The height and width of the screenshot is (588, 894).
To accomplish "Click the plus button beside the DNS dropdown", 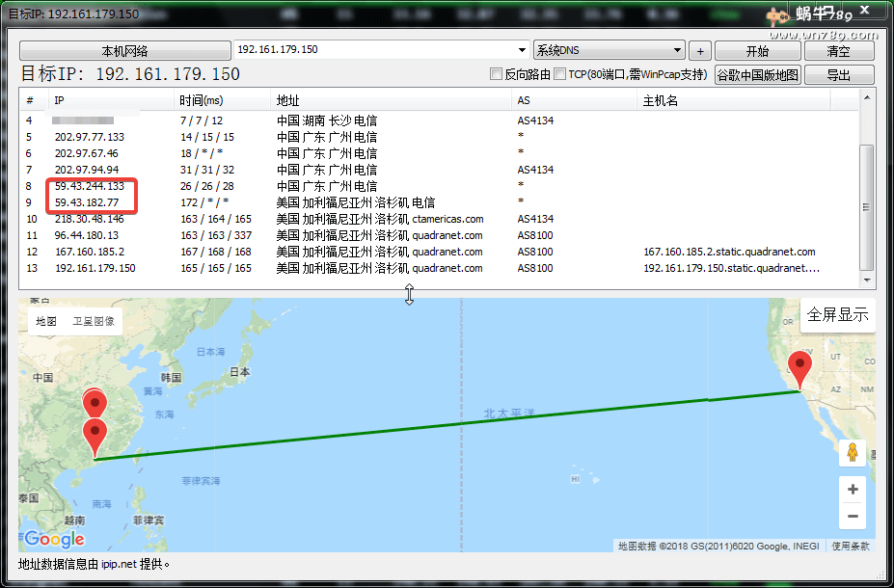I will 701,51.
